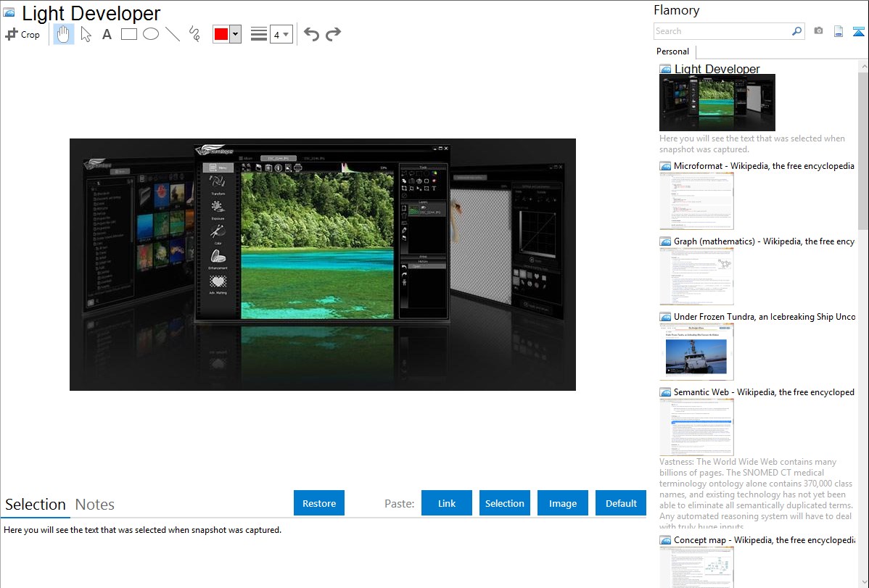Screen dimensions: 869x588
Task: Click the Concept map page thumbnail
Action: tap(696, 567)
